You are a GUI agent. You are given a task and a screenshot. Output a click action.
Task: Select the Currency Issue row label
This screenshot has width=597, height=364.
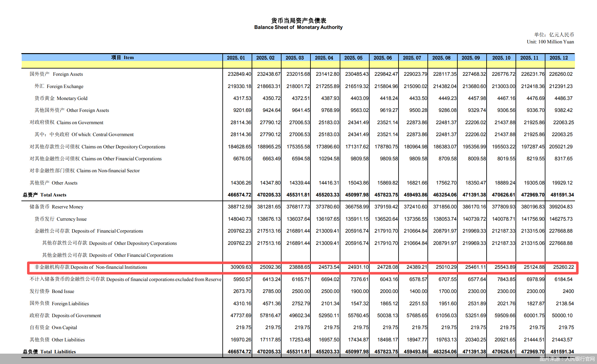(61, 219)
